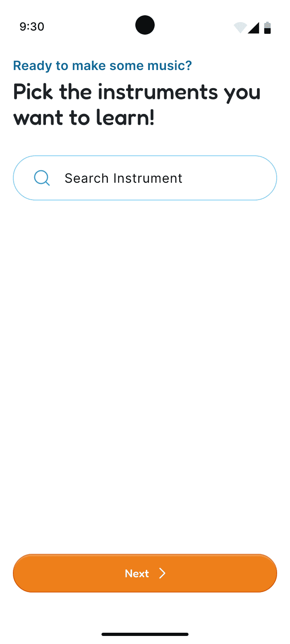Tap the magnifying glass search icon
290x644 pixels.
[x=42, y=178]
